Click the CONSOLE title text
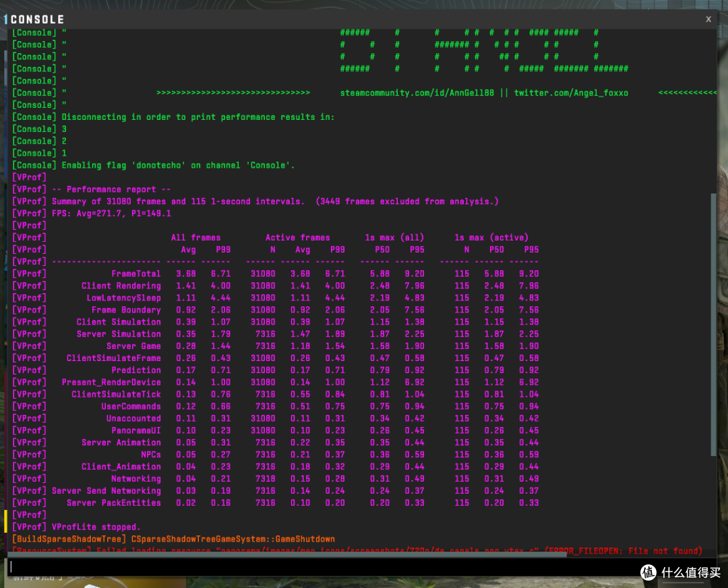728x588 pixels. tap(37, 20)
